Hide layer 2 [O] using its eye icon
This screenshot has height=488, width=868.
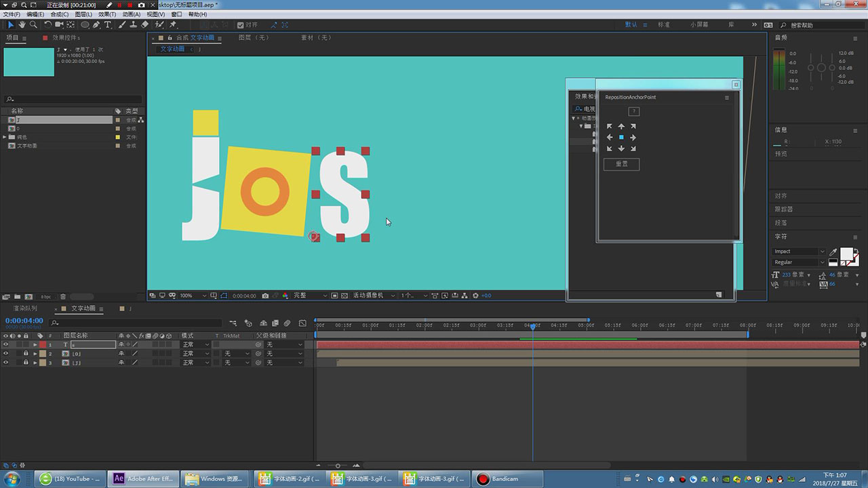coord(6,354)
